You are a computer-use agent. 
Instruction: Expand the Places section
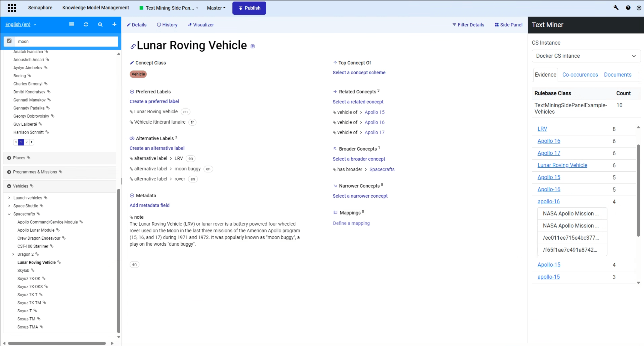[9, 158]
